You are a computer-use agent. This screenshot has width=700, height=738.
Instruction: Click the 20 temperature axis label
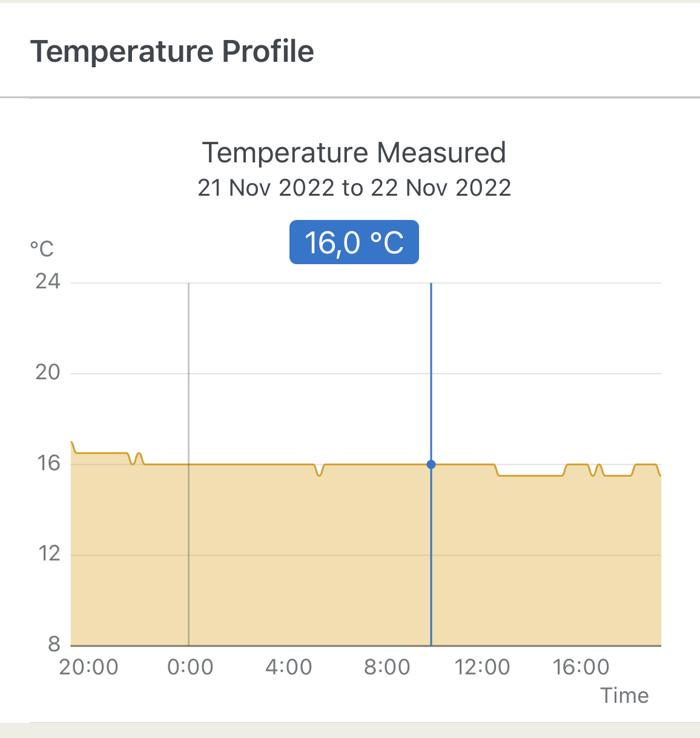(48, 372)
